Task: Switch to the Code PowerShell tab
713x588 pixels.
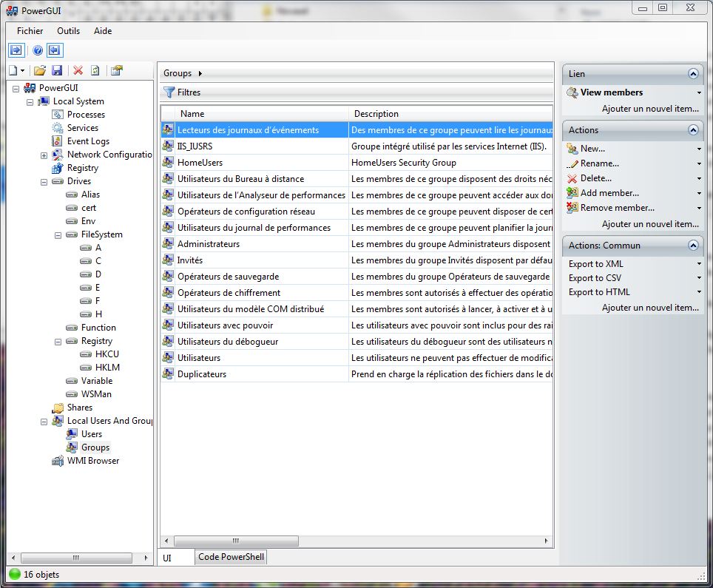Action: click(231, 557)
